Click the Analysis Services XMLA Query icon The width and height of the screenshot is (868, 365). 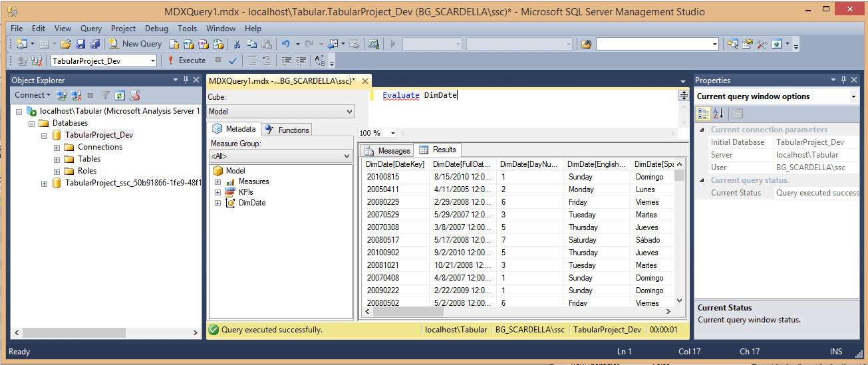click(x=217, y=44)
